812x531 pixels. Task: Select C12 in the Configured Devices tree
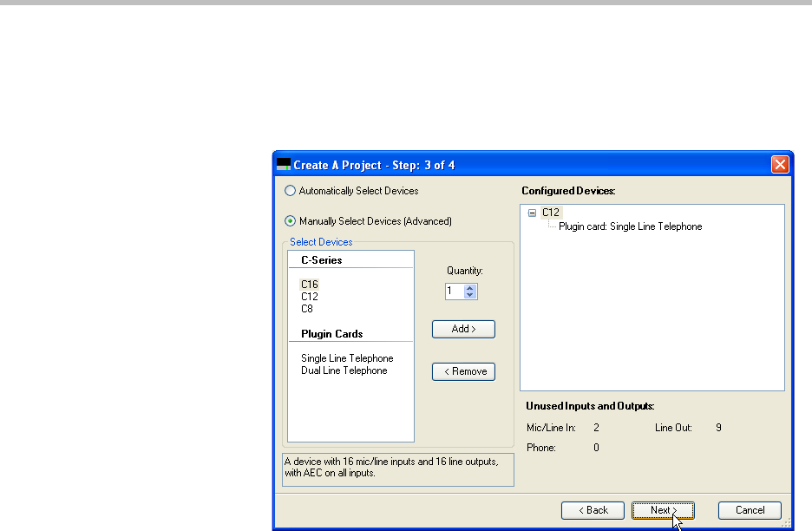(551, 213)
